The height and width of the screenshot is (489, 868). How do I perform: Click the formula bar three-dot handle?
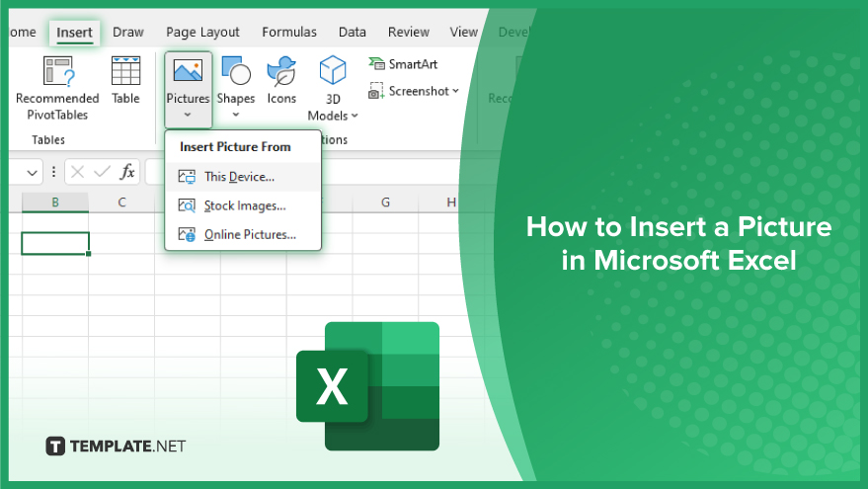[x=53, y=172]
